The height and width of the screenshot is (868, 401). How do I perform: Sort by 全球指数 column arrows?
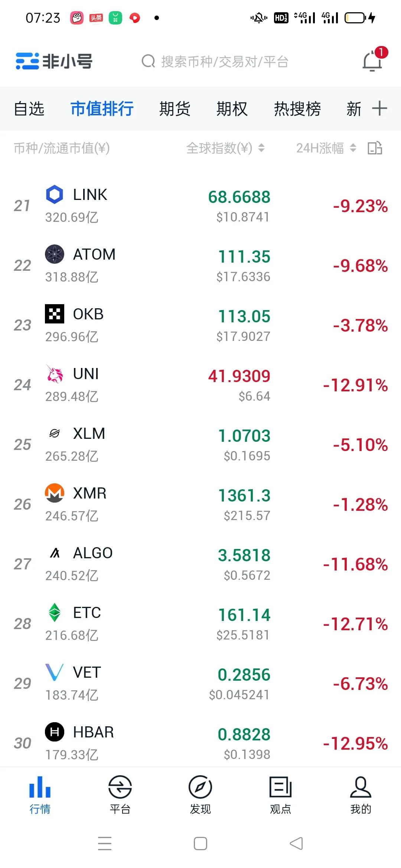(x=261, y=148)
